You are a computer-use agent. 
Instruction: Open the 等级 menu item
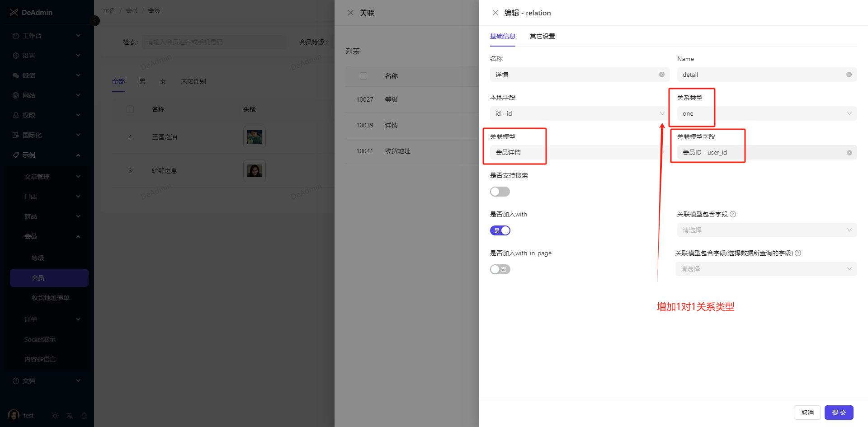[49, 258]
